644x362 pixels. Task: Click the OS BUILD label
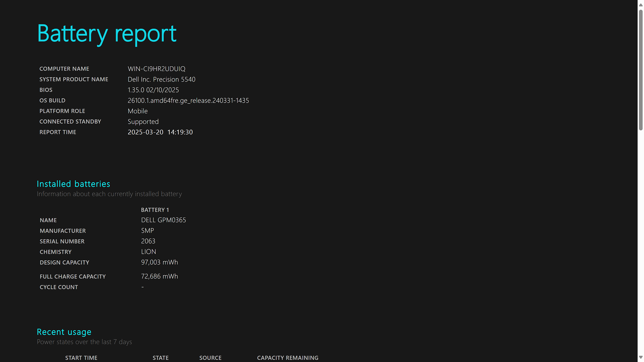point(52,100)
